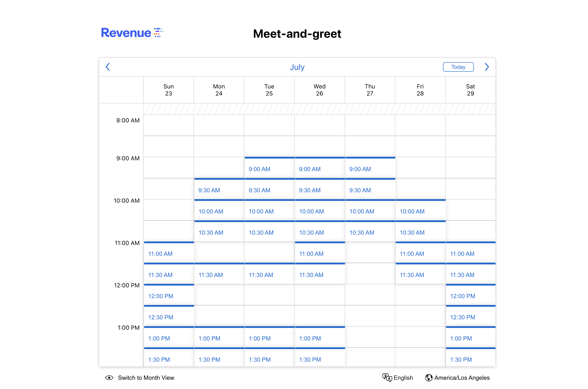This screenshot has height=389, width=588.
Task: Choose Thursday 27 10:30 AM slot
Action: pos(370,232)
